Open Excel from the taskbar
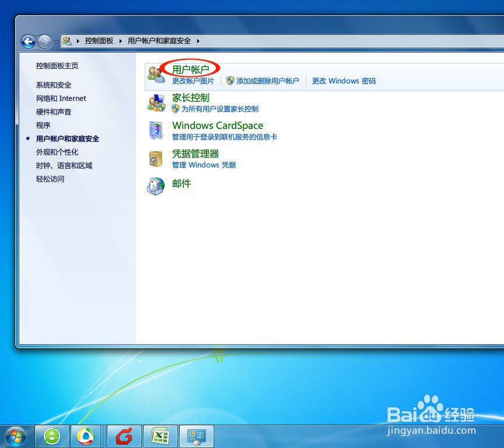 pos(160,436)
